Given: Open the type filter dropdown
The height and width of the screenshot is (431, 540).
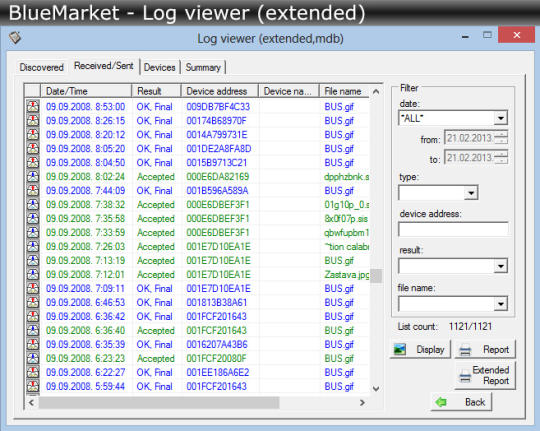Looking at the screenshot, I should 471,193.
